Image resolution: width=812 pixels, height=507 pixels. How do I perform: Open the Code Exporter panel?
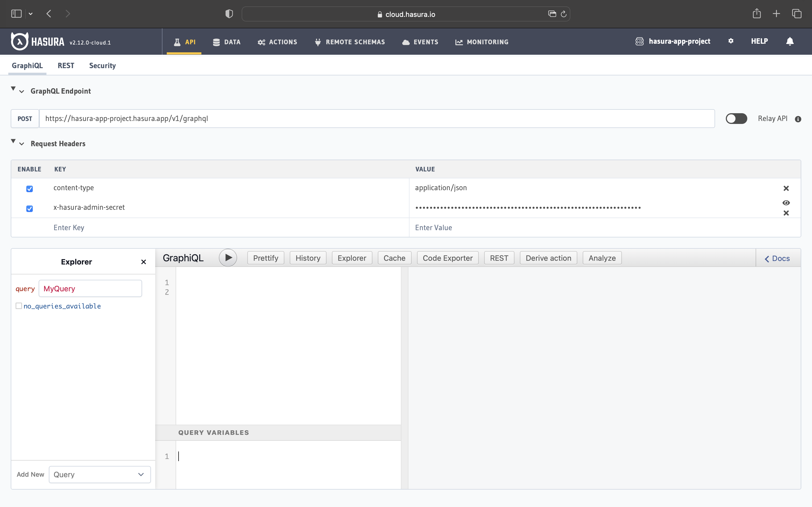(x=447, y=258)
